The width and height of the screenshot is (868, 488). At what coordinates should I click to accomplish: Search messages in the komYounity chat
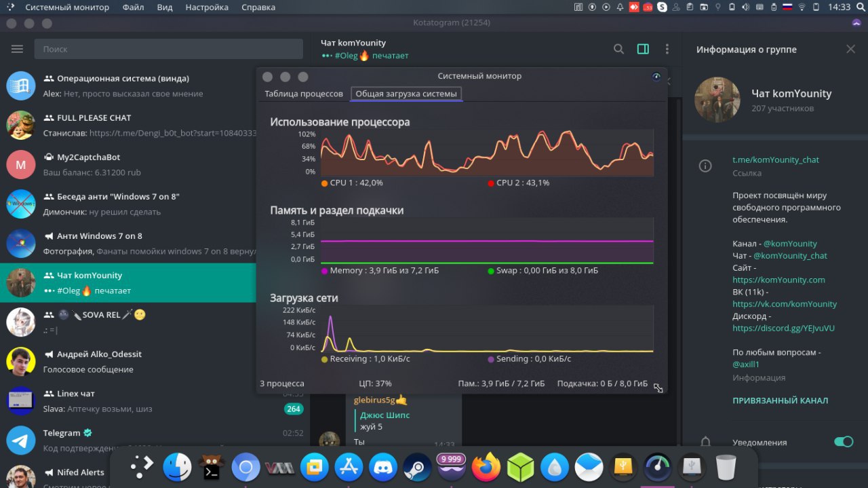point(618,49)
